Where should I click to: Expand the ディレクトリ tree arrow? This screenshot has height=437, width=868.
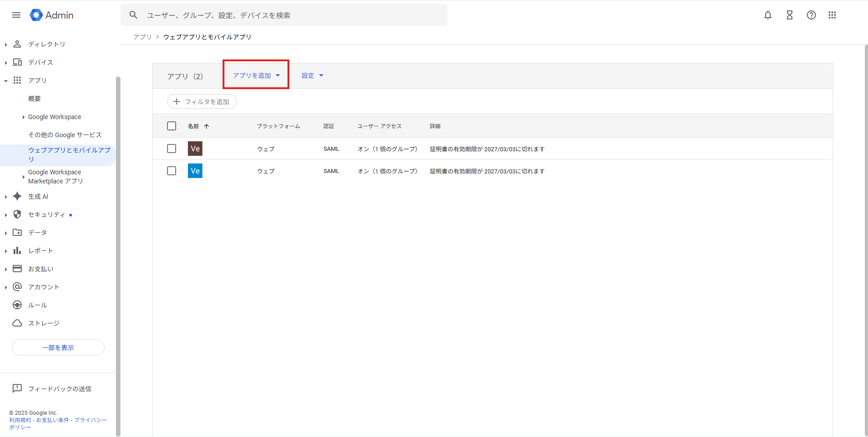click(6, 44)
